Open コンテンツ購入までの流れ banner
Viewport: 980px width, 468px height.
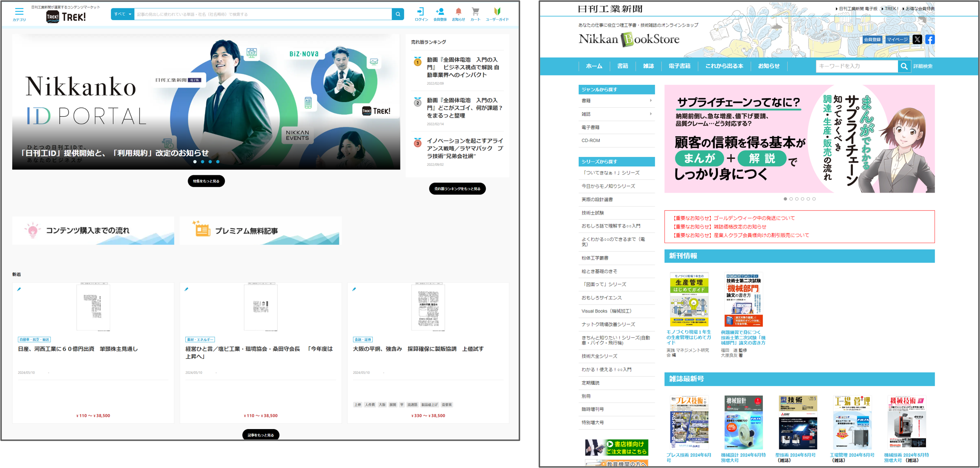pyautogui.click(x=93, y=230)
